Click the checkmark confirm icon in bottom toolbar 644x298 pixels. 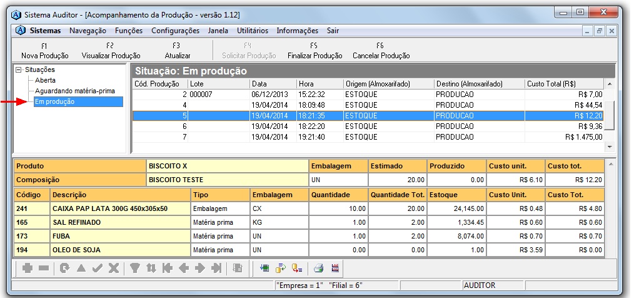tap(96, 268)
